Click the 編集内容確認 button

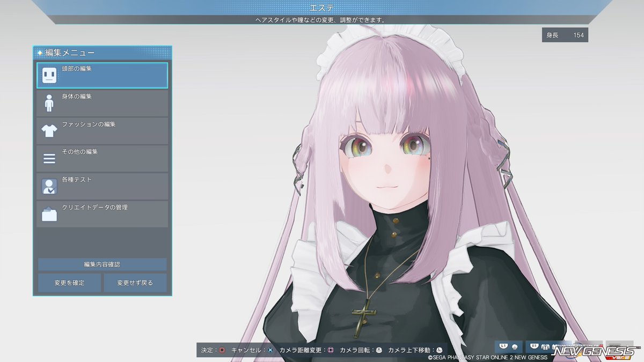click(x=102, y=264)
